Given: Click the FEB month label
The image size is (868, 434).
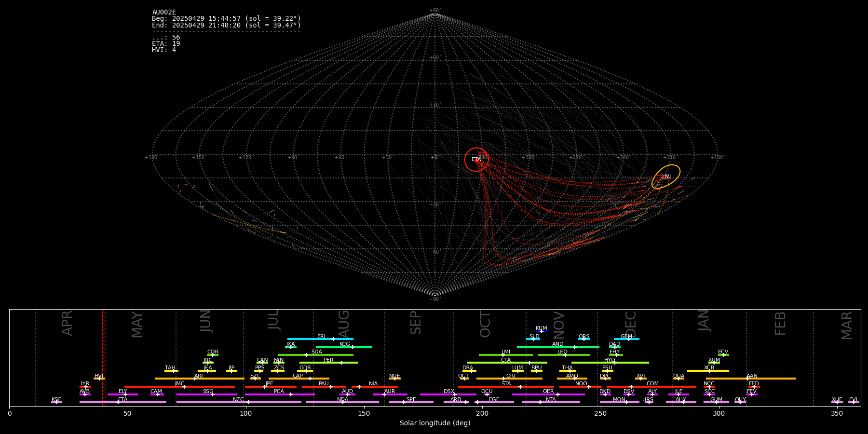Looking at the screenshot, I should 780,324.
